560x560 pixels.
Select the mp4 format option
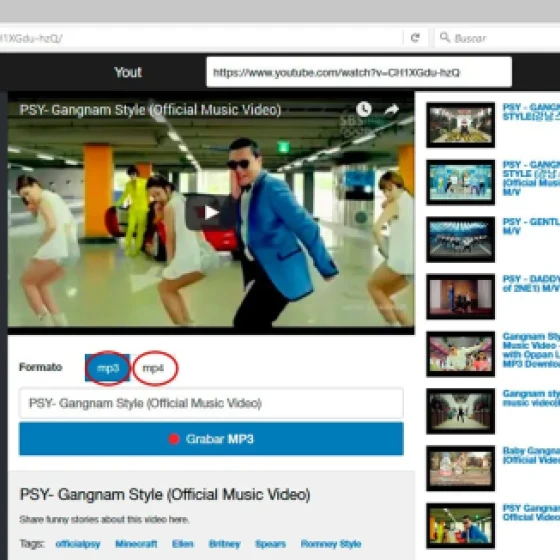(154, 368)
